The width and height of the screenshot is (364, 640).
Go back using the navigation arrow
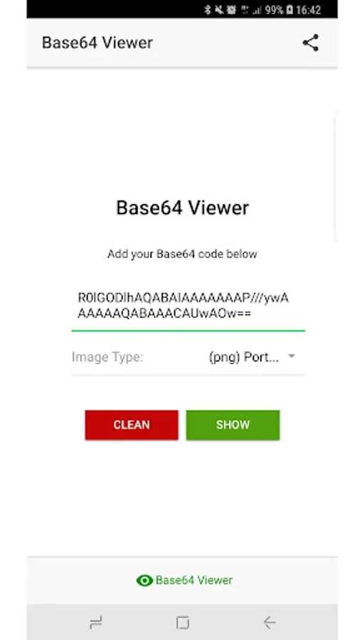coord(269,622)
